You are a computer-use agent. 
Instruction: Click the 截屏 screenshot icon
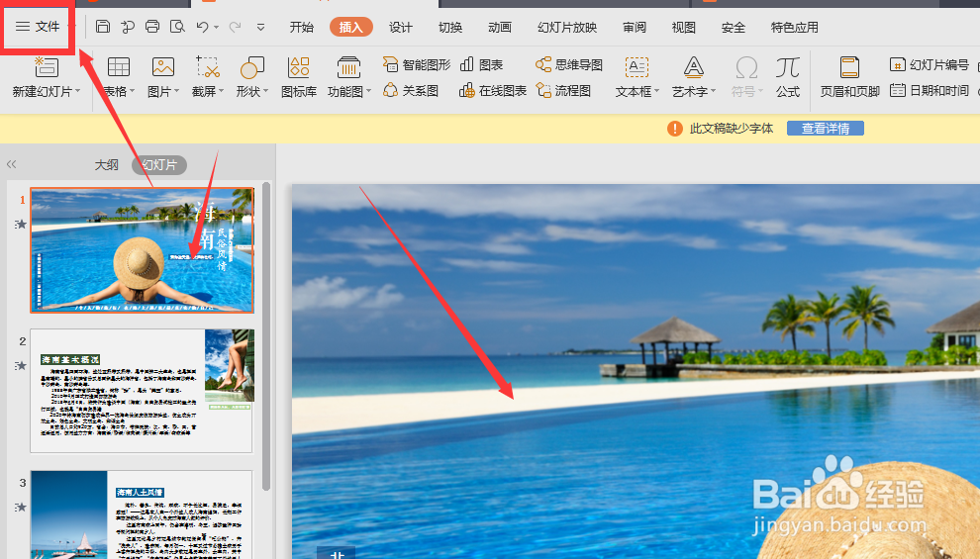[x=208, y=67]
